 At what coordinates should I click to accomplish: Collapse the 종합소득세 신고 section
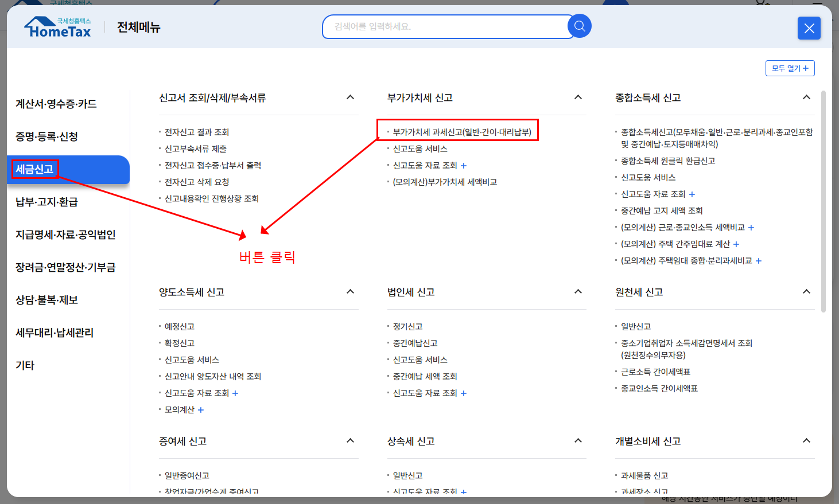[x=806, y=97]
